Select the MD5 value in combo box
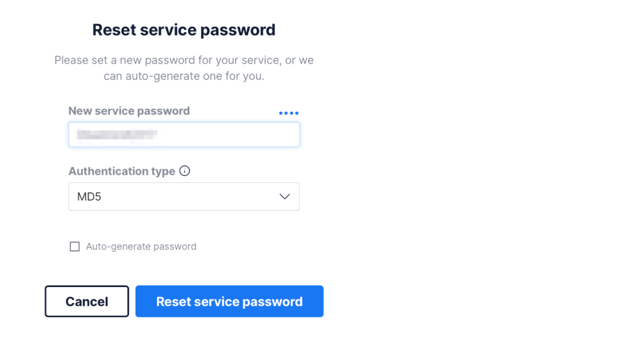The height and width of the screenshot is (359, 644). click(89, 196)
